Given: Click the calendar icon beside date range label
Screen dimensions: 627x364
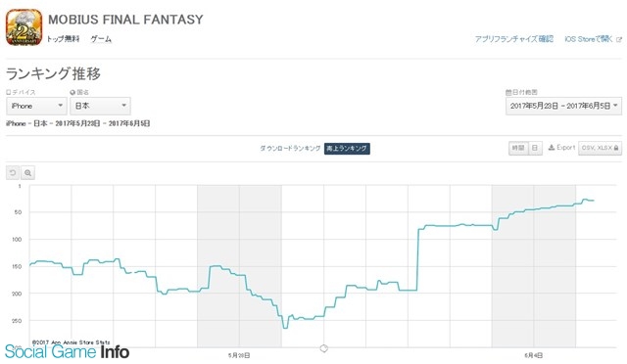Looking at the screenshot, I should click(x=508, y=92).
